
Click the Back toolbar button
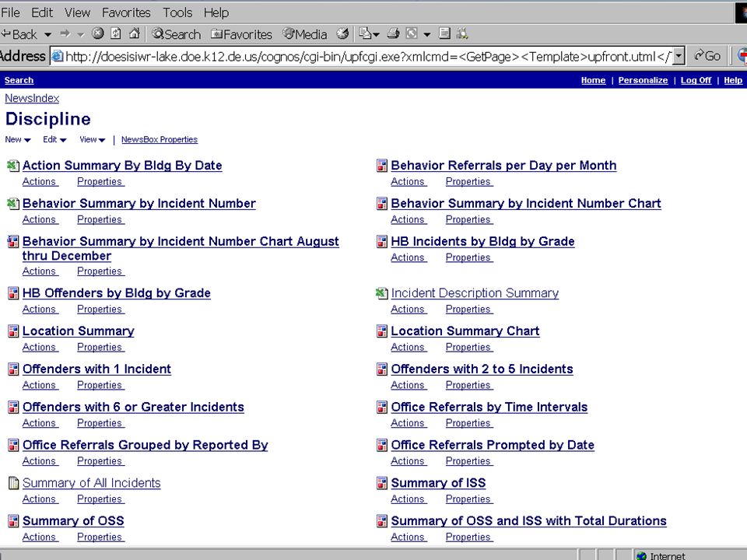[x=19, y=34]
